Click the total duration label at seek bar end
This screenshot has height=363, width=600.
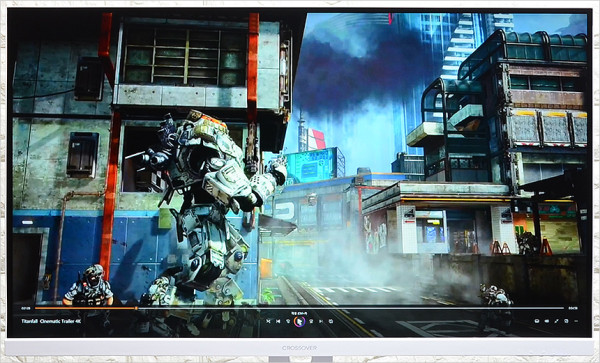[573, 308]
